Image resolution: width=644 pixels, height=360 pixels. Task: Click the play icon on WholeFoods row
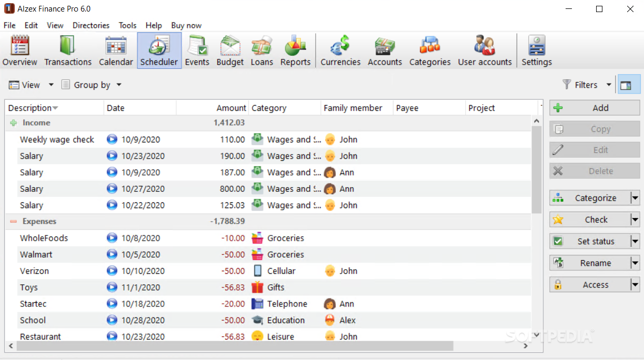coord(112,238)
